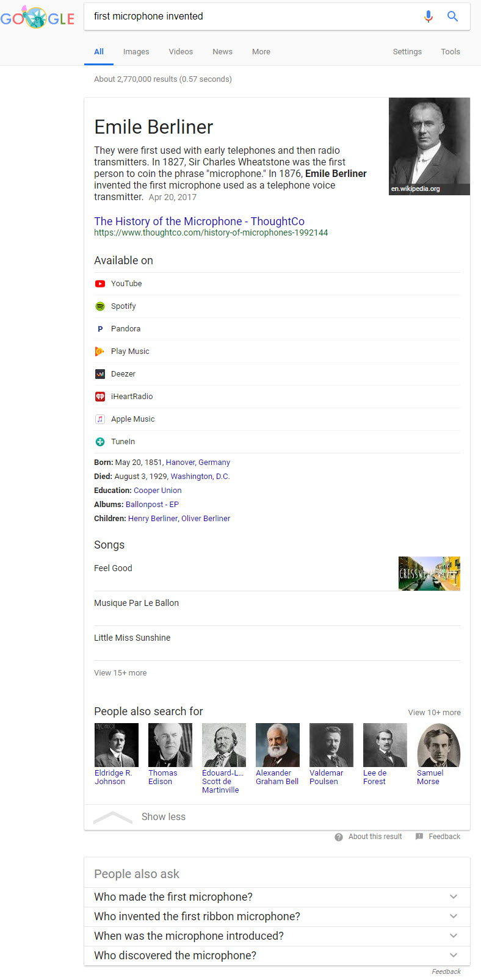Open 'The History of the Microphone - ThoughtCo' link
Screen dimensions: 481x980
pos(199,222)
